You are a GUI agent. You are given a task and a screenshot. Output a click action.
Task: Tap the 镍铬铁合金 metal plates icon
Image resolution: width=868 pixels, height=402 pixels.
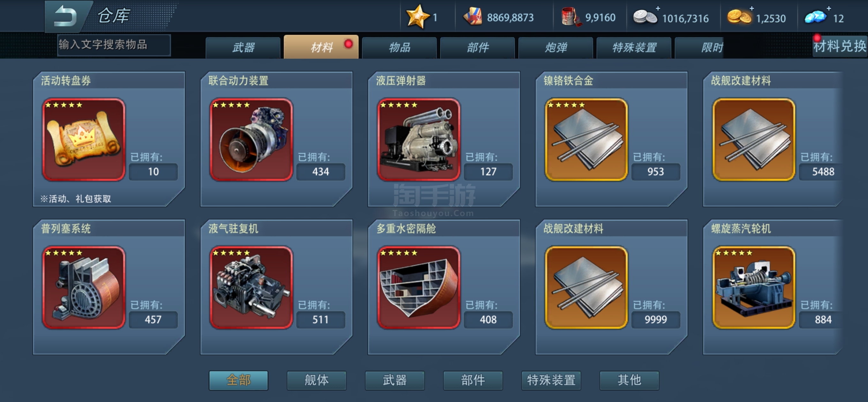click(x=586, y=139)
